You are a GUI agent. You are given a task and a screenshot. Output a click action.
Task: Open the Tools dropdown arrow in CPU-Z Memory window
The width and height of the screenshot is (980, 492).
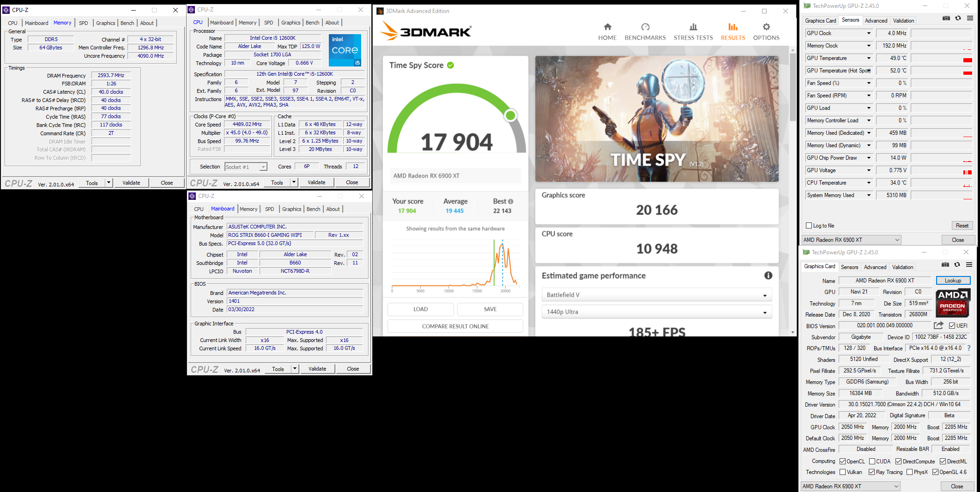(x=109, y=183)
